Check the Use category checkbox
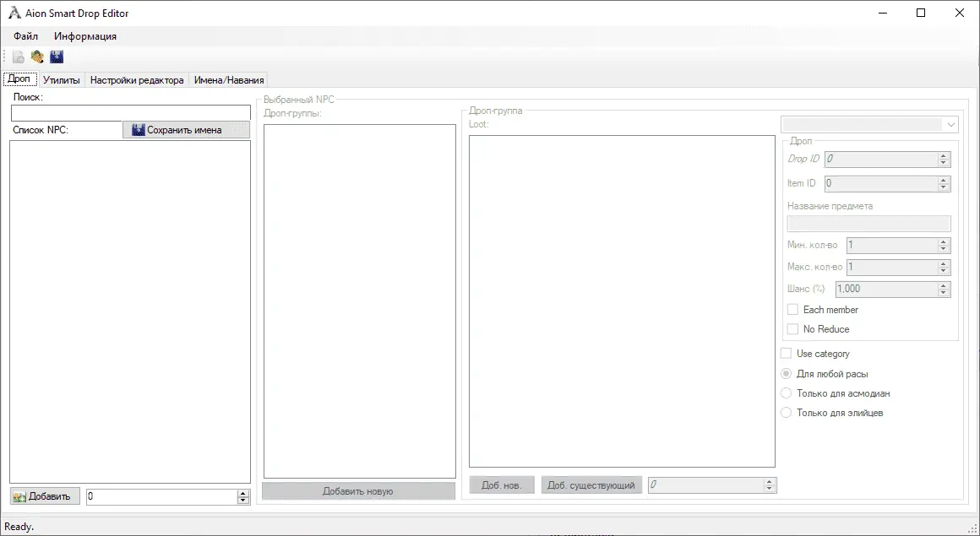 (787, 354)
